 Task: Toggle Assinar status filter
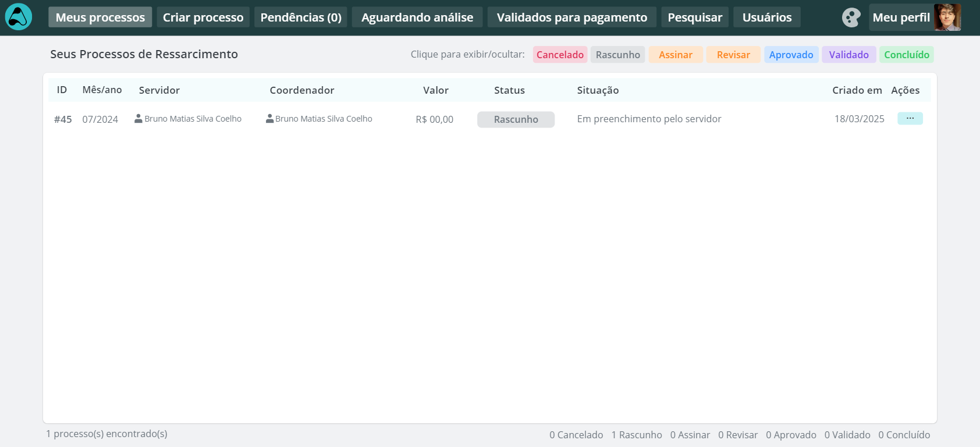click(x=676, y=55)
